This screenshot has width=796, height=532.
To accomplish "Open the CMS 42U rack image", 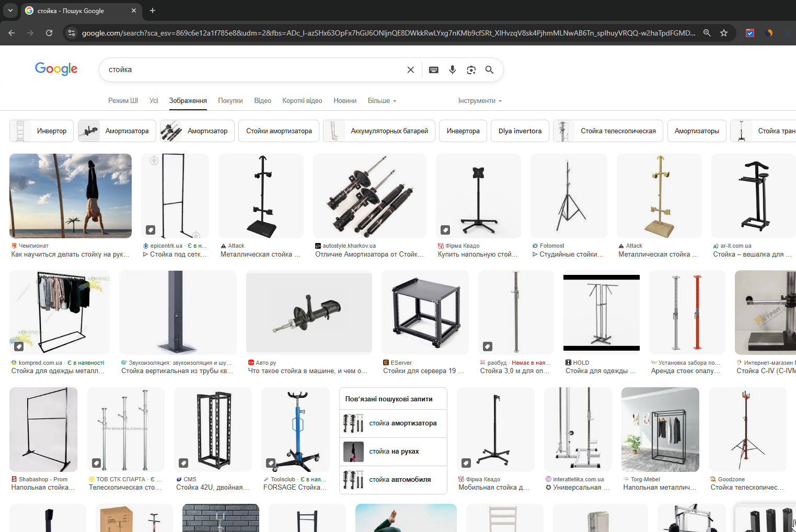I will pyautogui.click(x=213, y=430).
